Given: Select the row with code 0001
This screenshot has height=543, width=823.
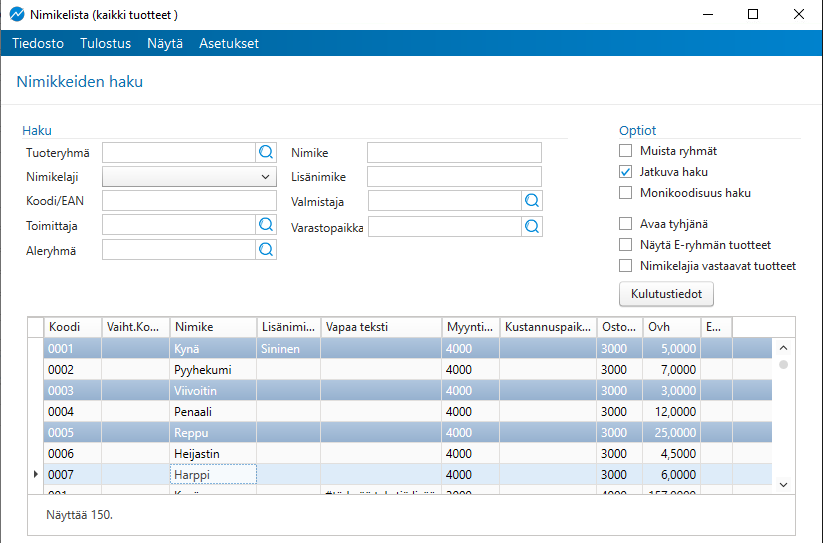Looking at the screenshot, I should coord(408,348).
